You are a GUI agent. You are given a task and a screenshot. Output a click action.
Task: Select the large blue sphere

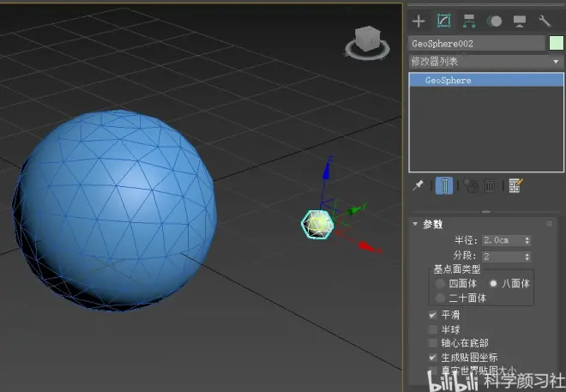pos(115,210)
